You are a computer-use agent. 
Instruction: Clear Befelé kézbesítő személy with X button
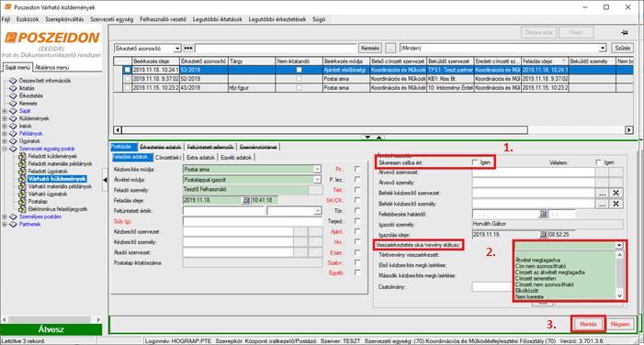616,204
